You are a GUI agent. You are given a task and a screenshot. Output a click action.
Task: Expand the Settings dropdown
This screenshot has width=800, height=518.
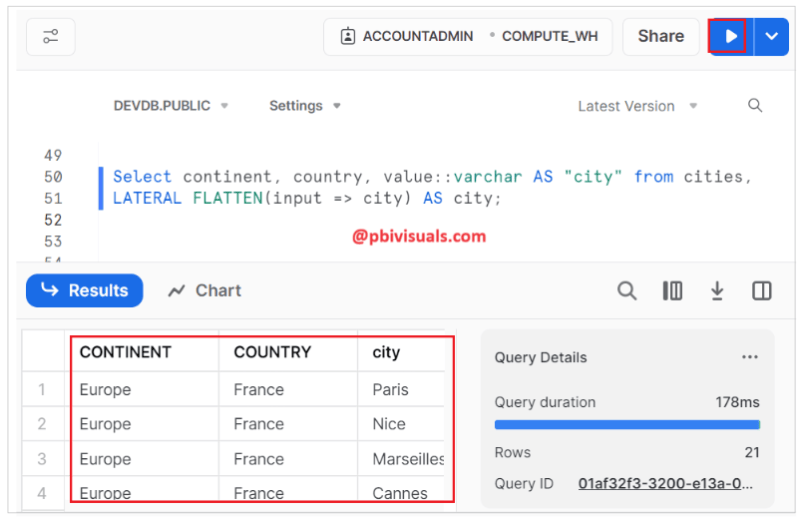pyautogui.click(x=305, y=106)
